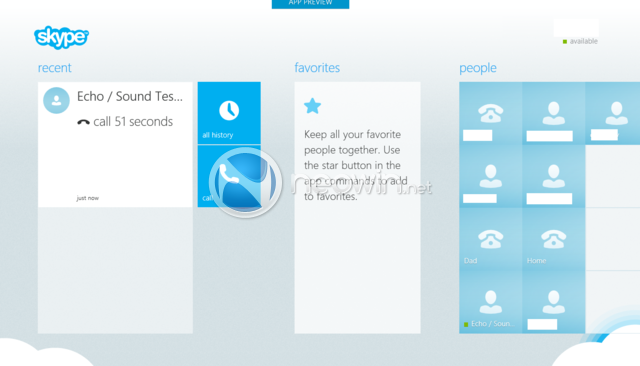This screenshot has height=366, width=640.
Task: Open the people section header
Action: (478, 68)
